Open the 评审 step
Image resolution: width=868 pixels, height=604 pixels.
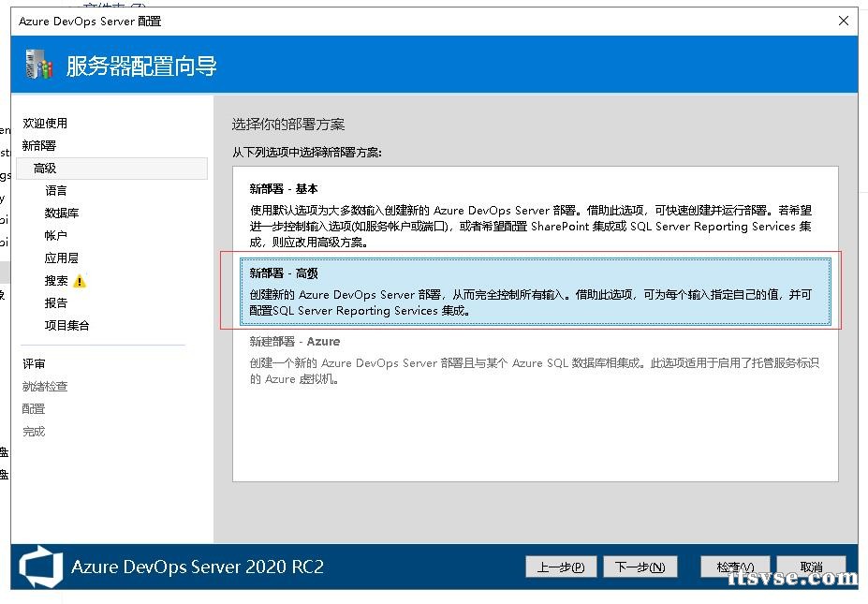click(x=33, y=364)
